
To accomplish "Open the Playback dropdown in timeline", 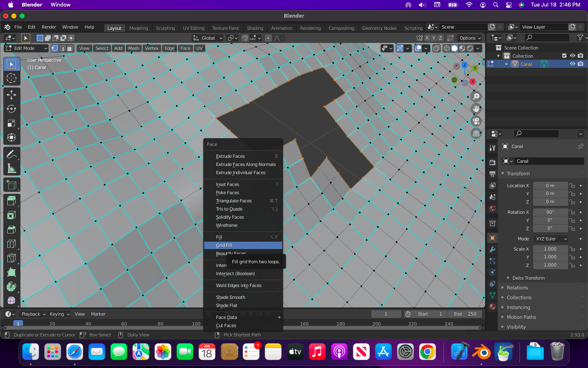I will pos(33,314).
